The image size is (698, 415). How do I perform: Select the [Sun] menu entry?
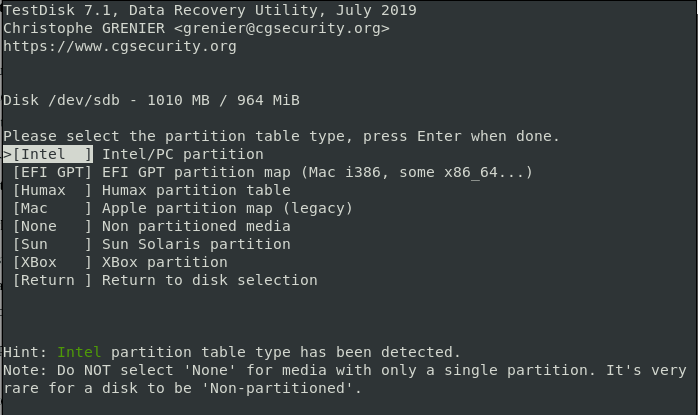coord(53,244)
